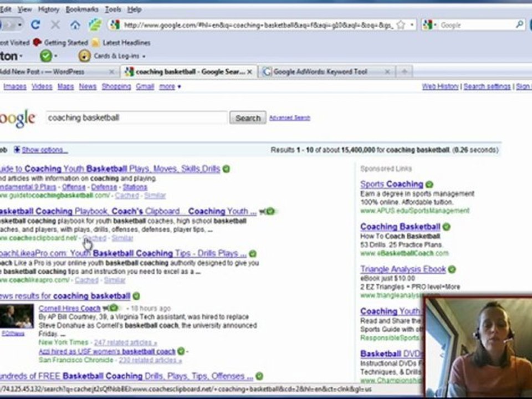
Task: Open Triangle Analysis Ebook sponsored link
Action: (403, 269)
